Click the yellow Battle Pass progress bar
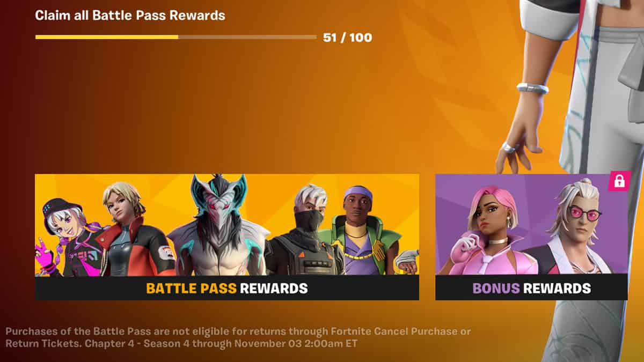The height and width of the screenshot is (362, 644). (107, 37)
